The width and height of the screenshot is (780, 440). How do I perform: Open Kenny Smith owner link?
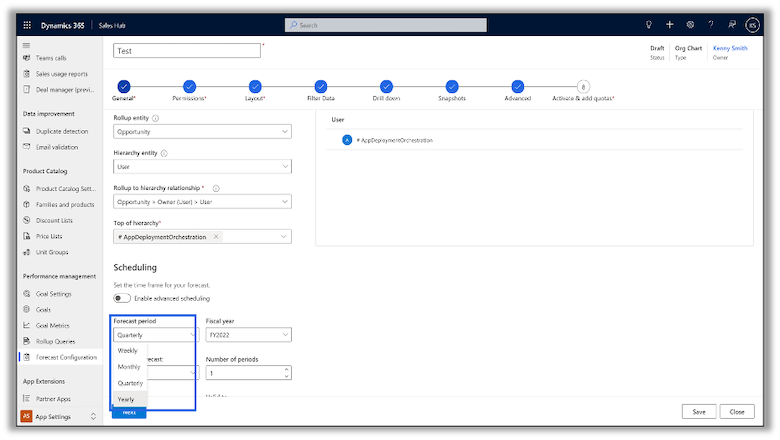[730, 48]
